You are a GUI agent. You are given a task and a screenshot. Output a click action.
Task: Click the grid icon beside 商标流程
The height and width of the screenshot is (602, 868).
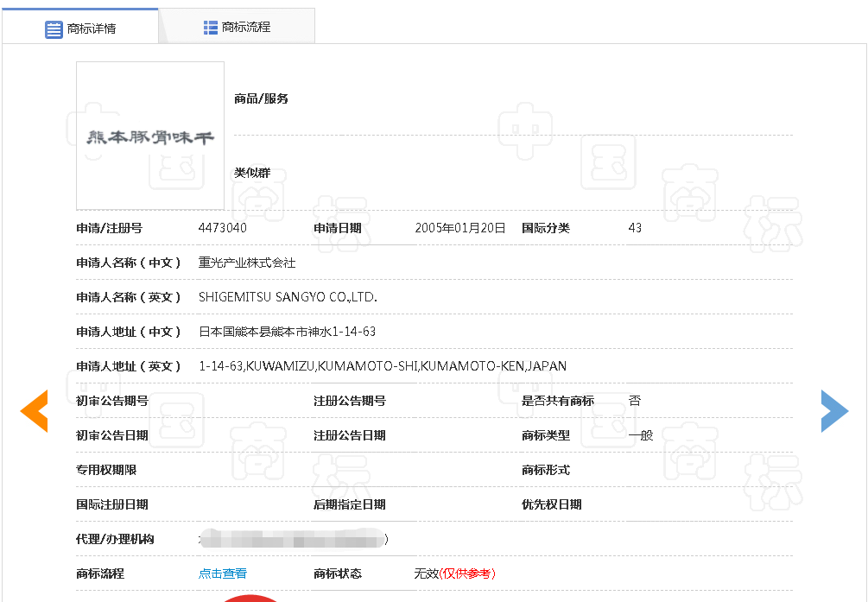pos(211,27)
